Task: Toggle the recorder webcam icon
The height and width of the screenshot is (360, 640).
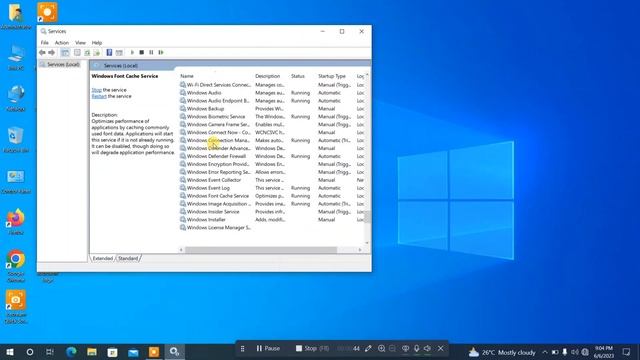Action: coord(405,349)
